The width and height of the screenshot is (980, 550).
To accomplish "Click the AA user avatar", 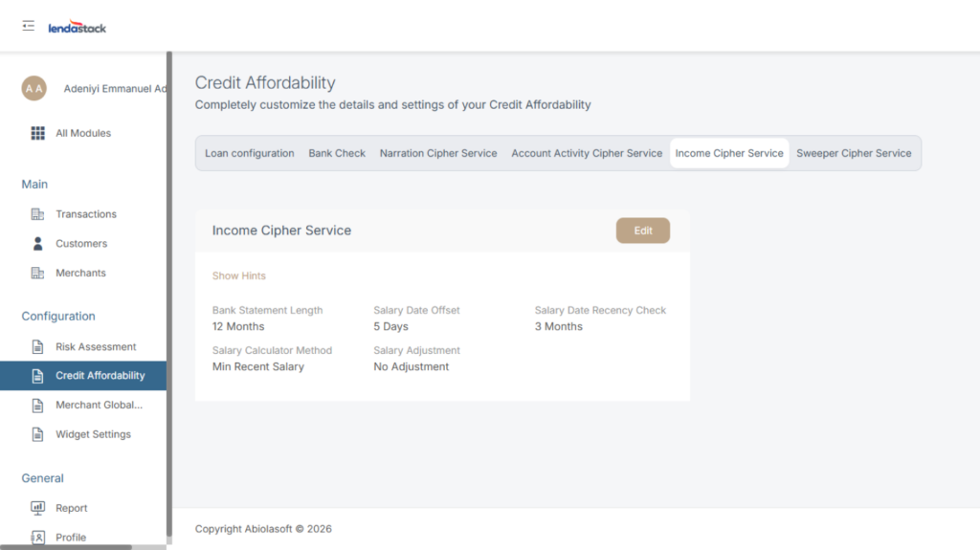I will click(x=34, y=89).
